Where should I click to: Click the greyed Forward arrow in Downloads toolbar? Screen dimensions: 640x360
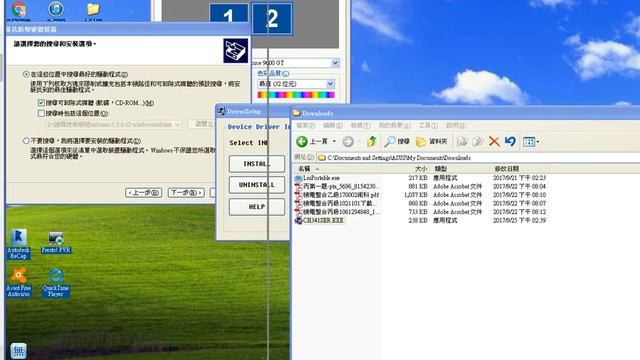(x=348, y=142)
